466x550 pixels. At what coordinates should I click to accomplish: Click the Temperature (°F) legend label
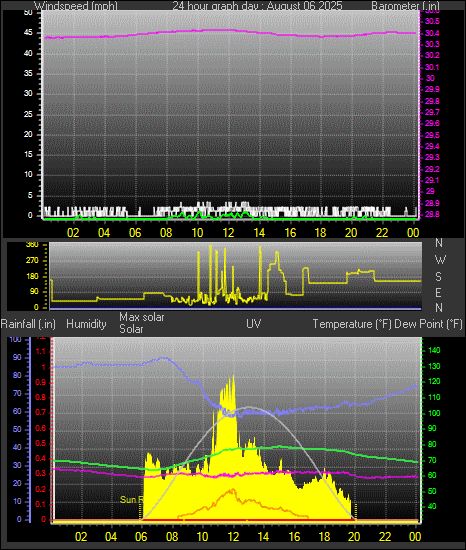point(352,324)
